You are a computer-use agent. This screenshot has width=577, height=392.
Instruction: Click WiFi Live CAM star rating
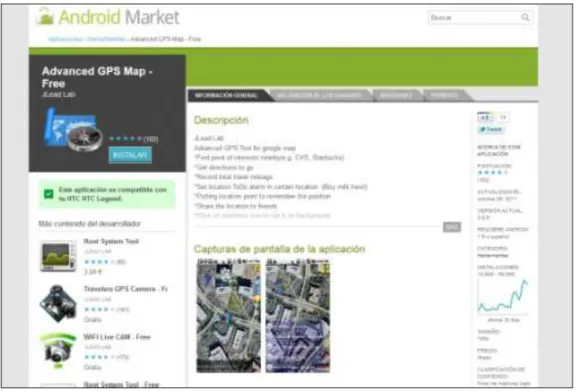99,357
